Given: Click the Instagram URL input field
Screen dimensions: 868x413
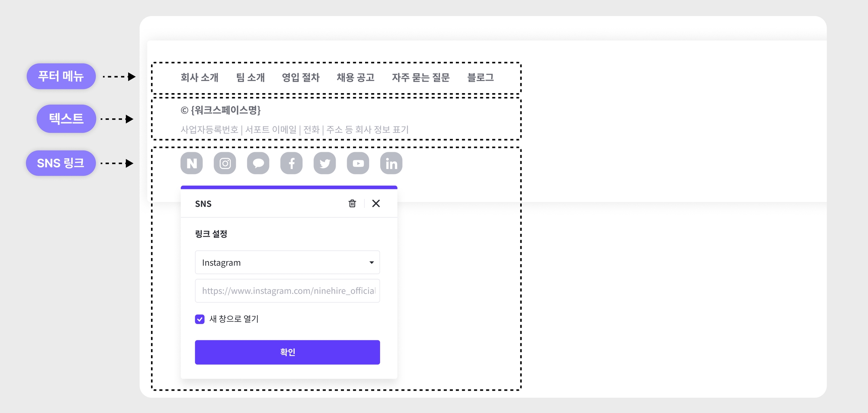Looking at the screenshot, I should 287,291.
